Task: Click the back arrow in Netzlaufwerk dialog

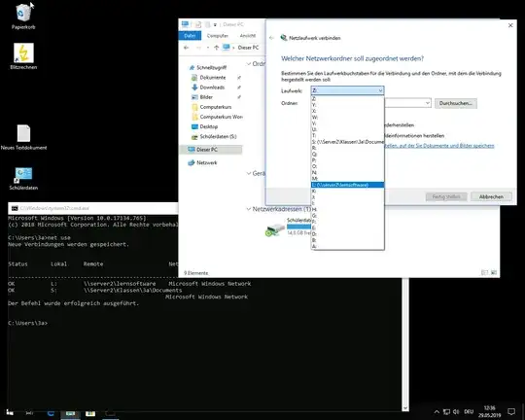Action: [271, 38]
